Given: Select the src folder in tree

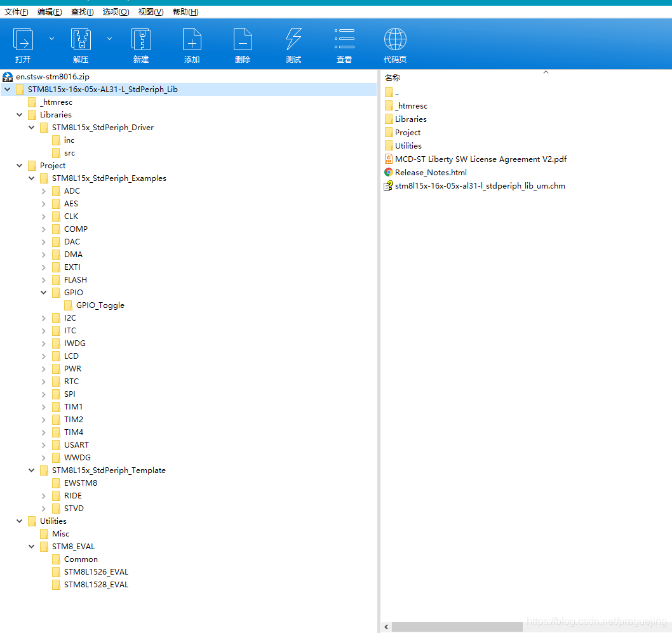Looking at the screenshot, I should [x=69, y=153].
